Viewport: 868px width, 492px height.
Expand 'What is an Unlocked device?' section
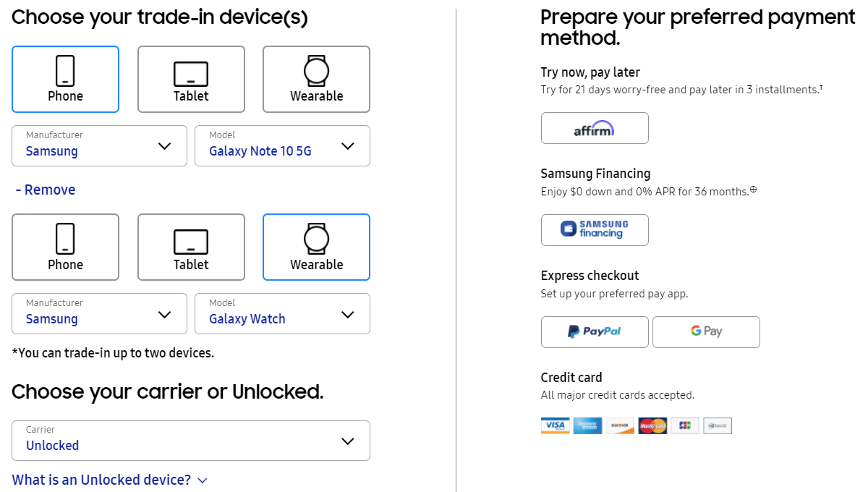point(109,480)
